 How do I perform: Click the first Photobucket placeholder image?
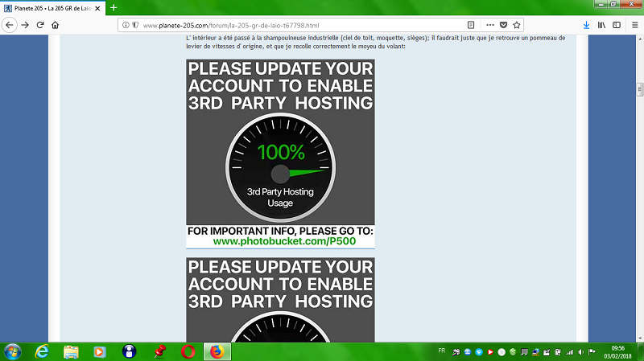click(x=280, y=154)
